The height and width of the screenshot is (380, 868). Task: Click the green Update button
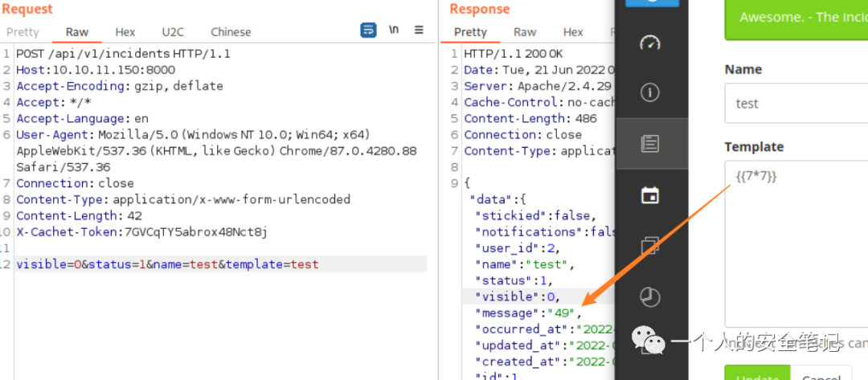point(757,374)
